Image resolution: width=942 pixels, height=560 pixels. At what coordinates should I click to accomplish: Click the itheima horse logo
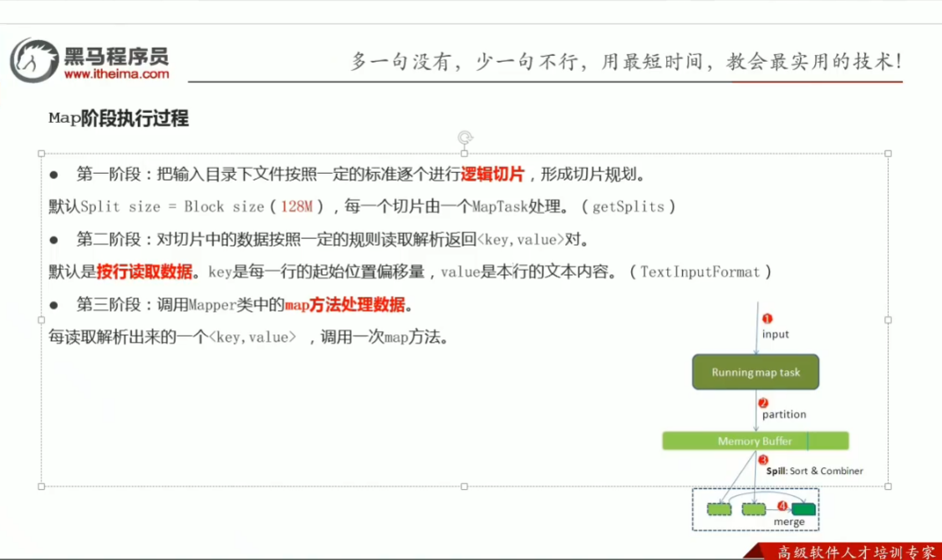pos(34,60)
